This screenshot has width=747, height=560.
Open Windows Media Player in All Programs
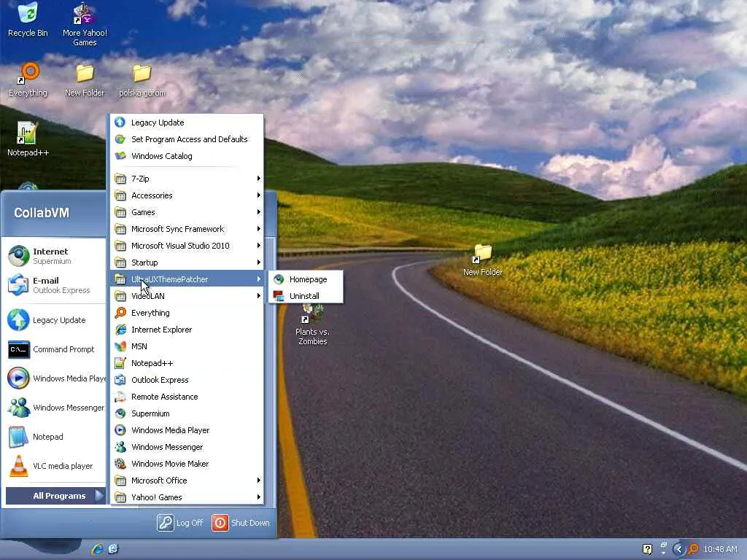[x=187, y=430]
